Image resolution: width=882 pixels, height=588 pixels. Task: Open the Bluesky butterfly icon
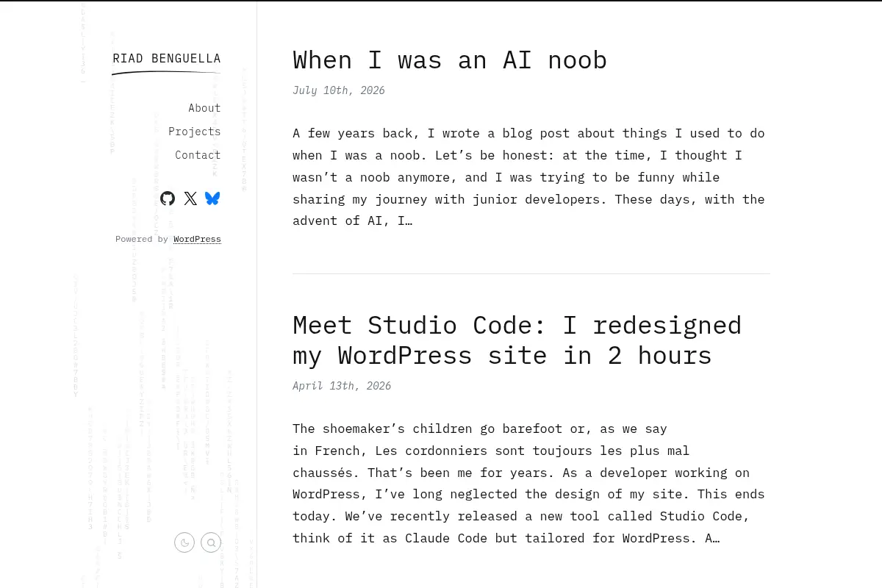pyautogui.click(x=212, y=198)
